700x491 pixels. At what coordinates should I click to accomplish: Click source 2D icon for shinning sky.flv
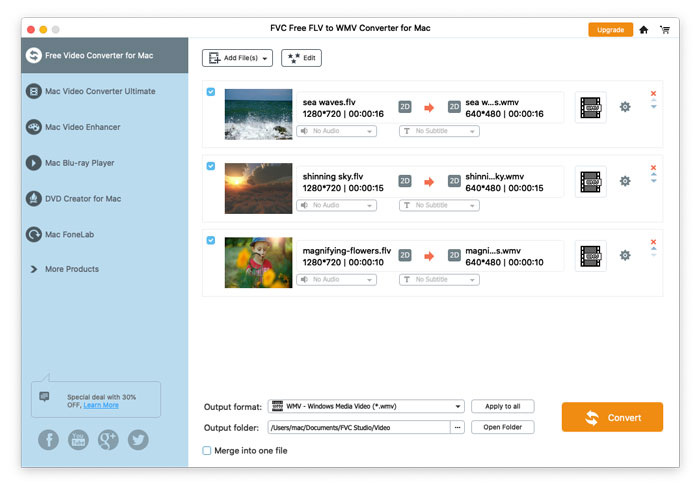pyautogui.click(x=405, y=181)
